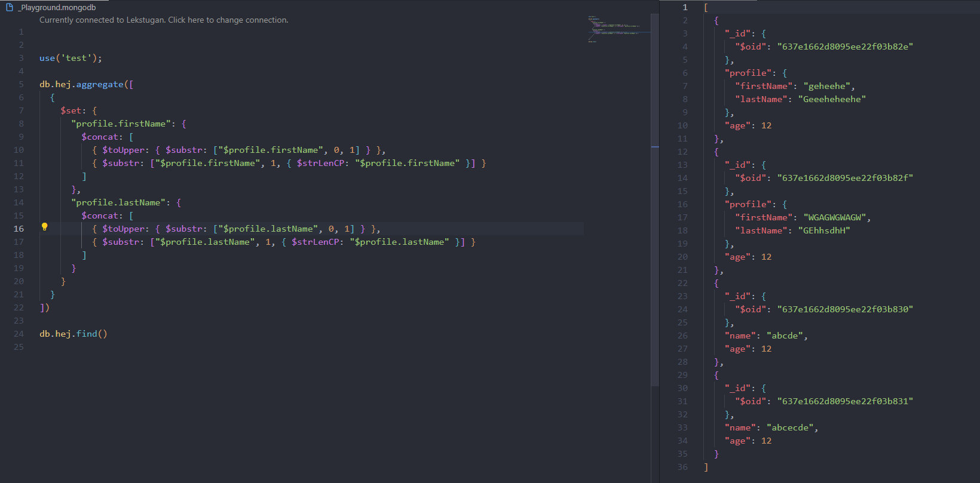Click the file icon beside _Playground.mongodb
The image size is (980, 483).
(10, 7)
